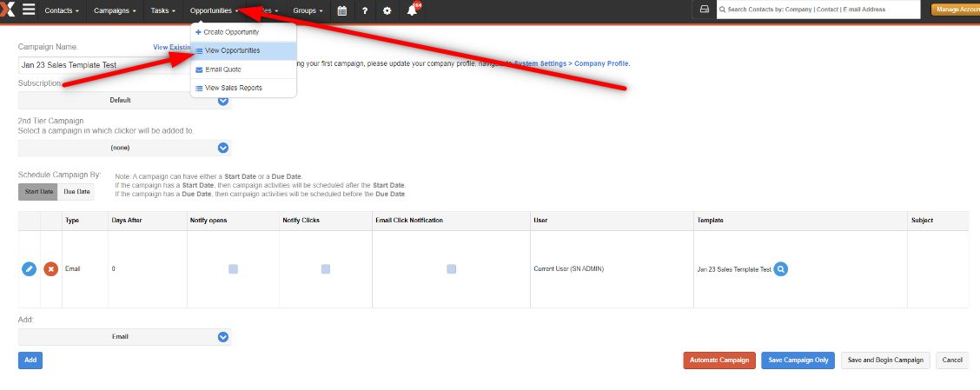Image resolution: width=980 pixels, height=390 pixels.
Task: Expand the Campaigns menu
Action: click(115, 10)
